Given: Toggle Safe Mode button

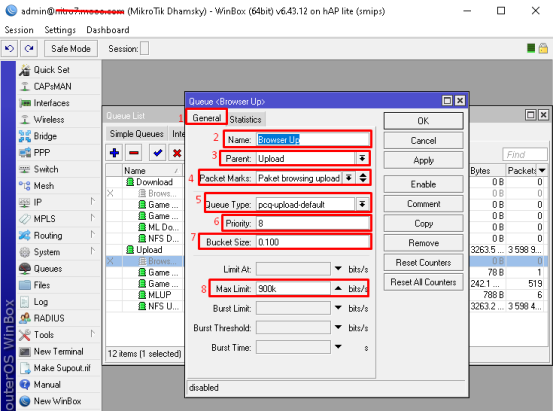Looking at the screenshot, I should [71, 48].
